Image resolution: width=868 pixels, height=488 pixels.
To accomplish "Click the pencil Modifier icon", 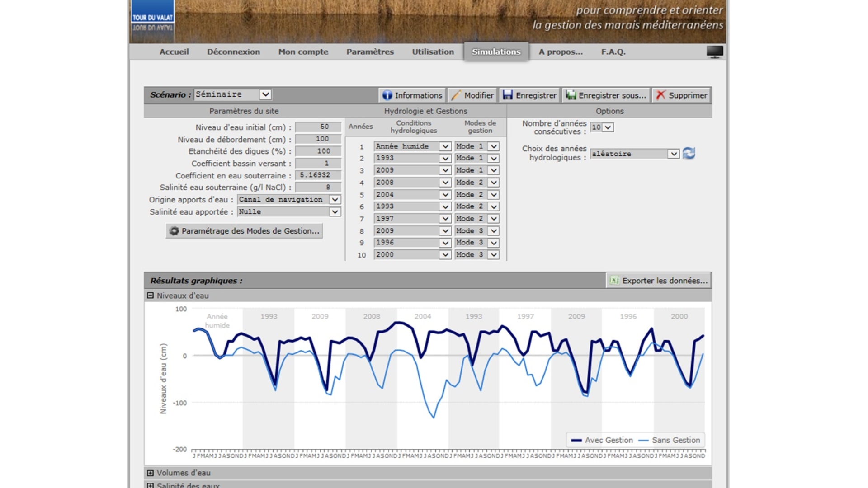I will (x=456, y=95).
